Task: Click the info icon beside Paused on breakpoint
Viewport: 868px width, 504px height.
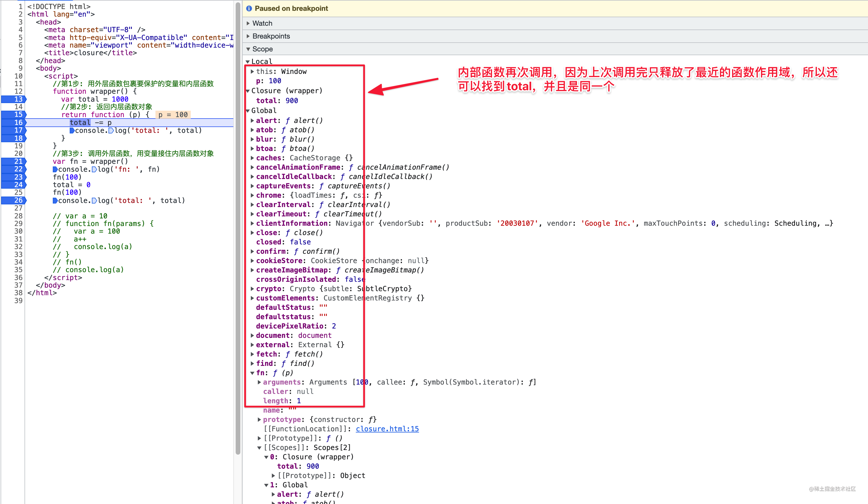Action: (249, 9)
